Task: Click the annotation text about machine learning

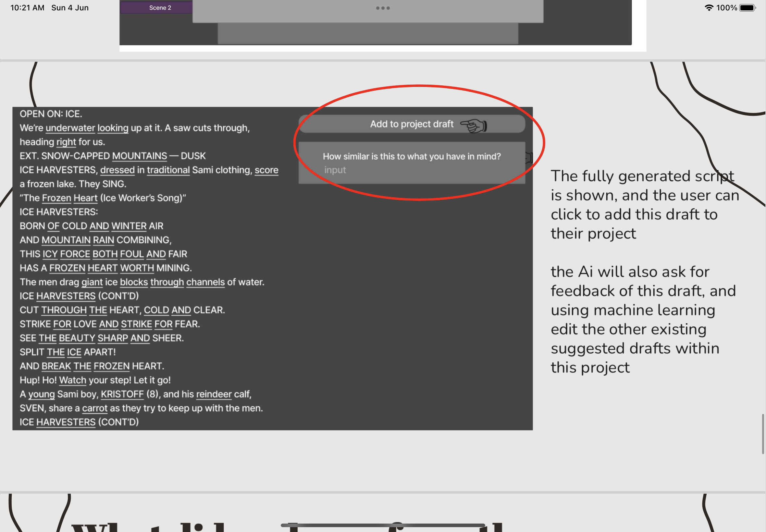Action: [643, 319]
